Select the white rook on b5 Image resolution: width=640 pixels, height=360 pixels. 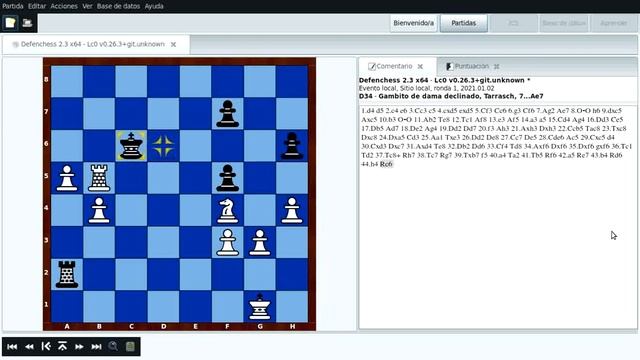click(x=99, y=178)
